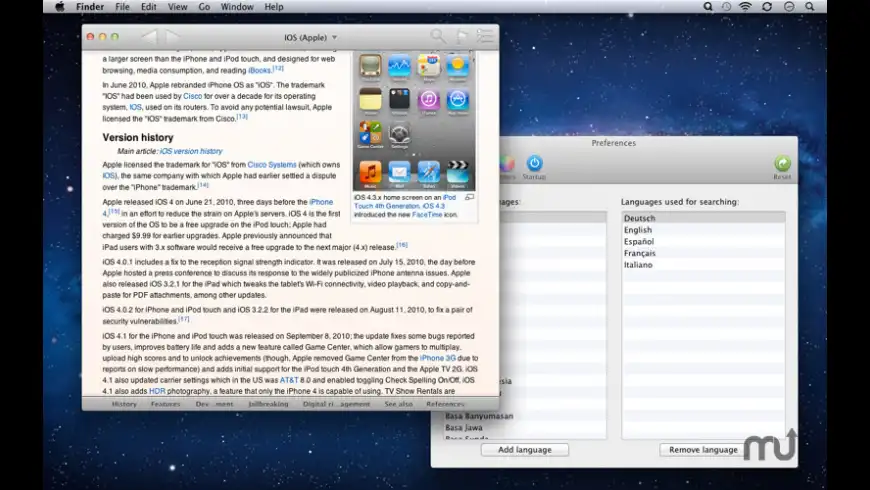Open the Startup preferences pane
The image size is (870, 490).
coord(534,165)
